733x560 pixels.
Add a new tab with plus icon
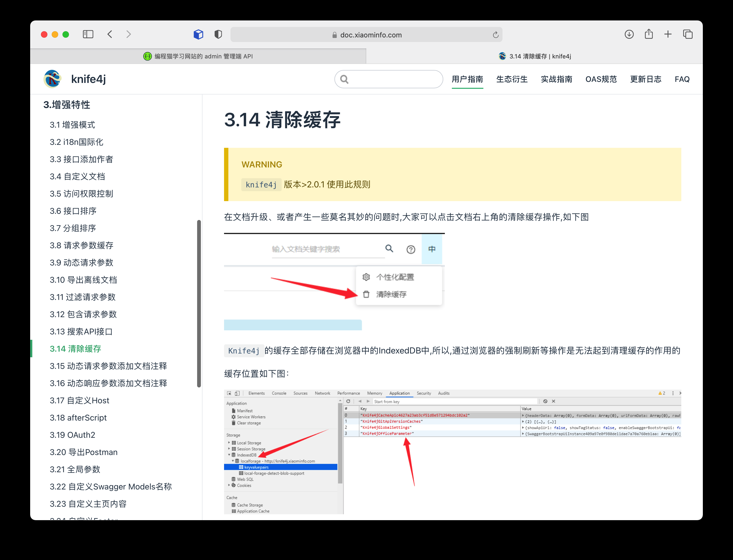(668, 34)
